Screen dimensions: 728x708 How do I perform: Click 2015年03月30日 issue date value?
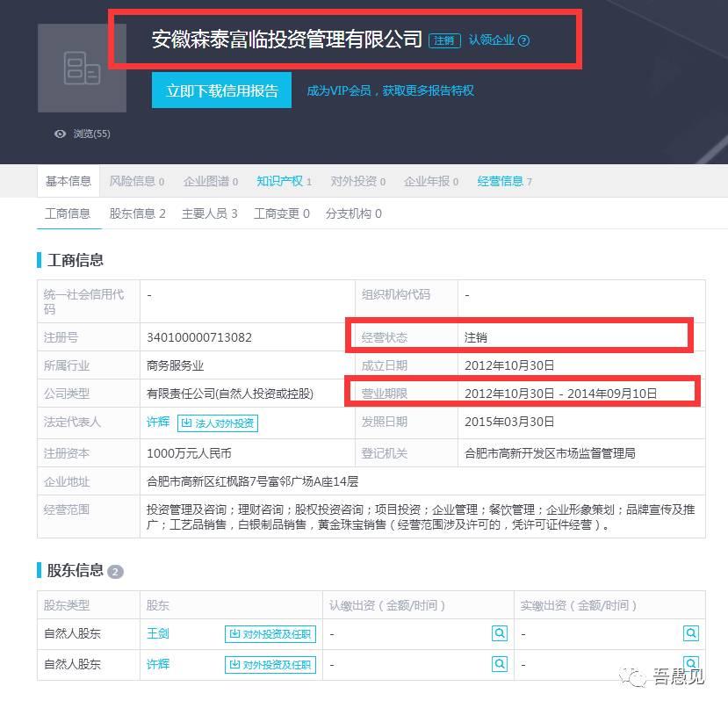[x=509, y=422]
